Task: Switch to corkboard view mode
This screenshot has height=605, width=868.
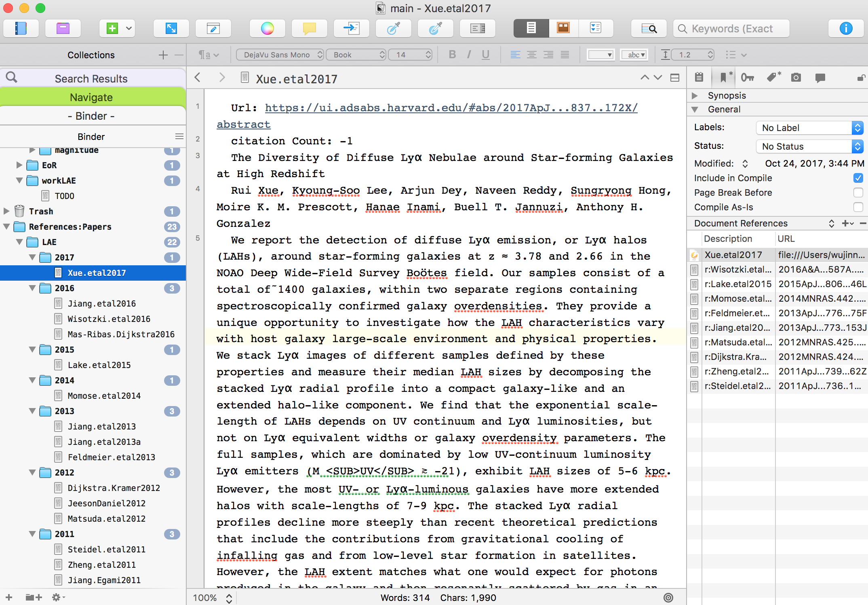Action: [x=563, y=28]
